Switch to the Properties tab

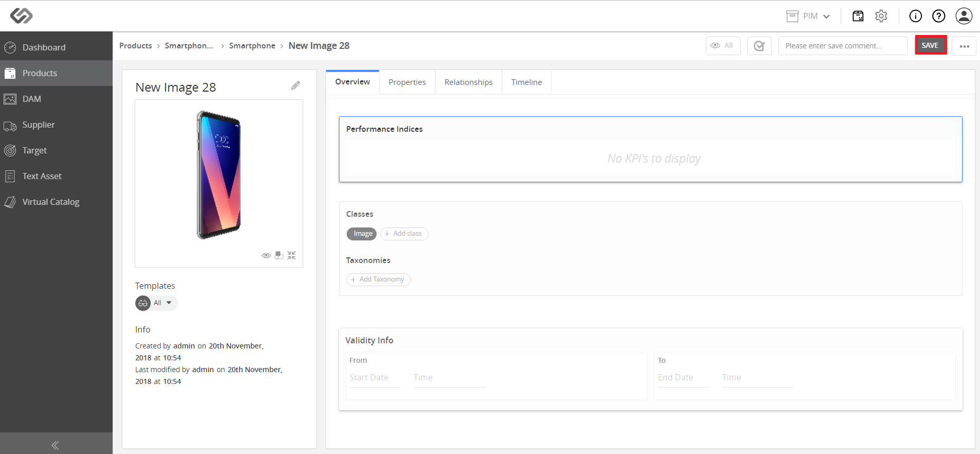coord(407,82)
